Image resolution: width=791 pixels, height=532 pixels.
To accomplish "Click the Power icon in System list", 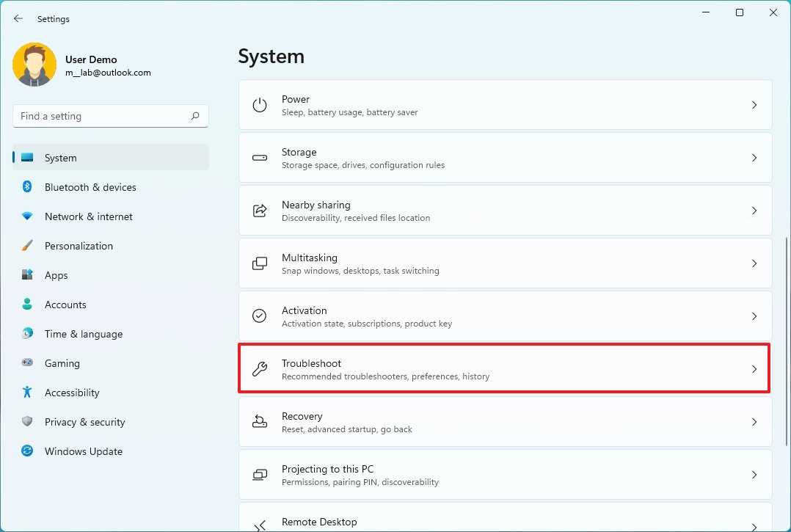I will 260,105.
